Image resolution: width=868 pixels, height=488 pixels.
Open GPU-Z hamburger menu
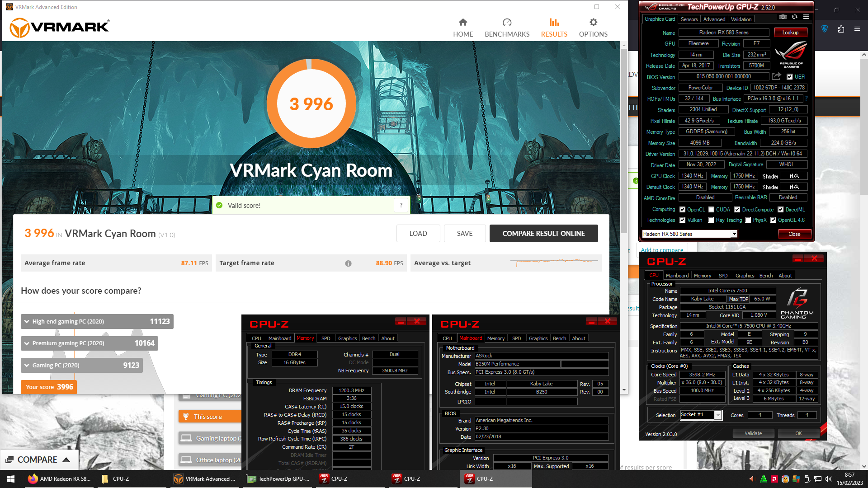(x=806, y=17)
